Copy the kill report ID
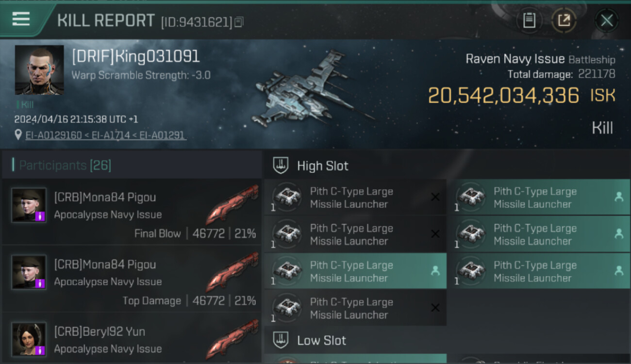 [238, 22]
